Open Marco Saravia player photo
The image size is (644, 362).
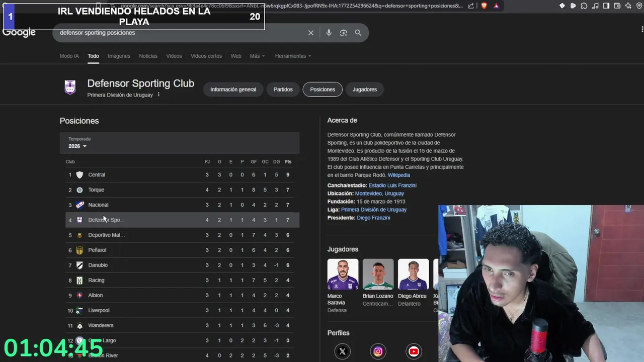(343, 275)
